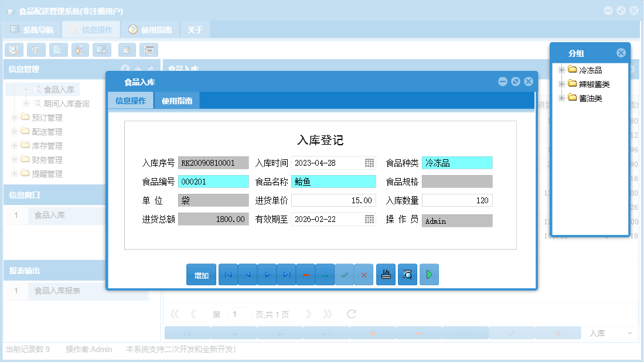The height and width of the screenshot is (362, 644).
Task: Click the 增加 button to add a record
Action: tap(200, 274)
